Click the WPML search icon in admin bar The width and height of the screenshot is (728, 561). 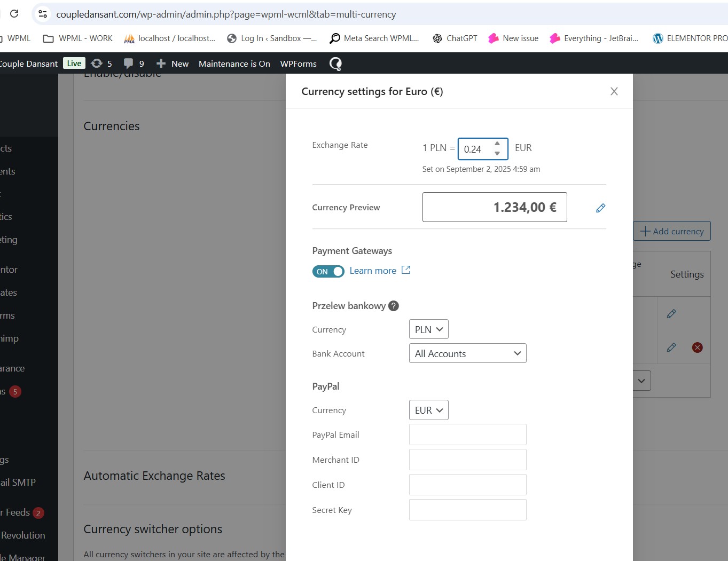(x=335, y=64)
